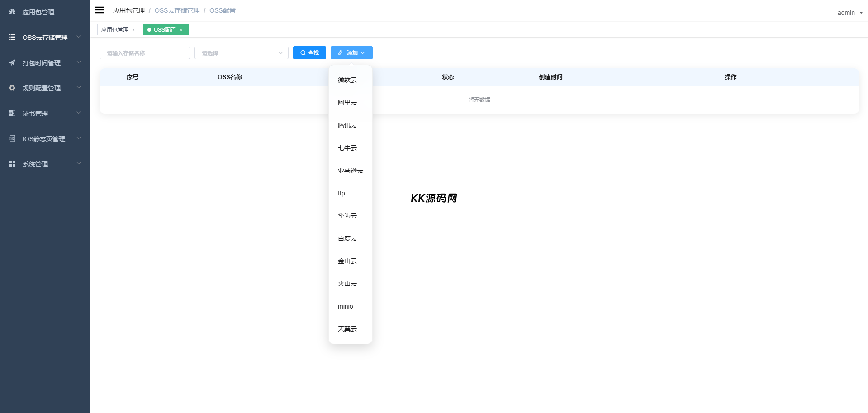Click the 系统管理 grid icon
This screenshot has height=413, width=868.
pyautogui.click(x=12, y=164)
